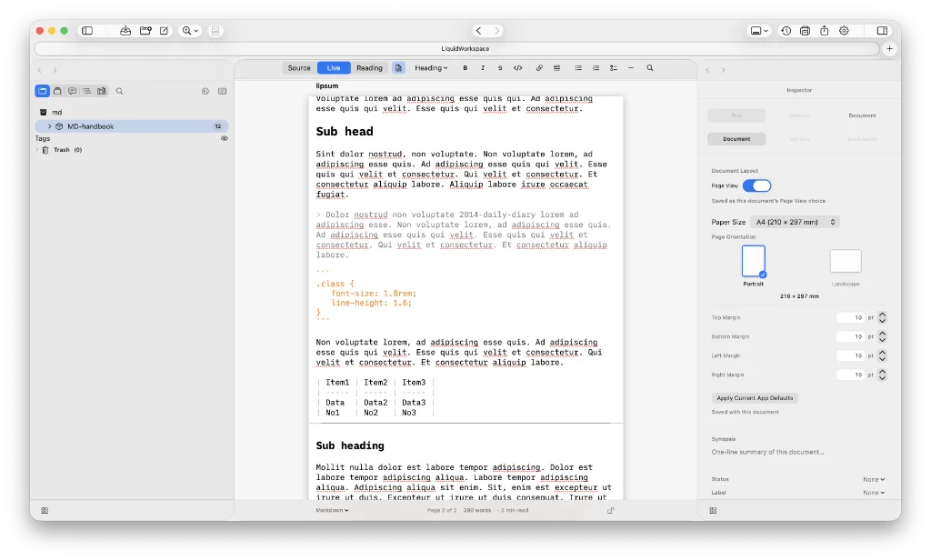
Task: Apply bold formatting
Action: coord(465,68)
